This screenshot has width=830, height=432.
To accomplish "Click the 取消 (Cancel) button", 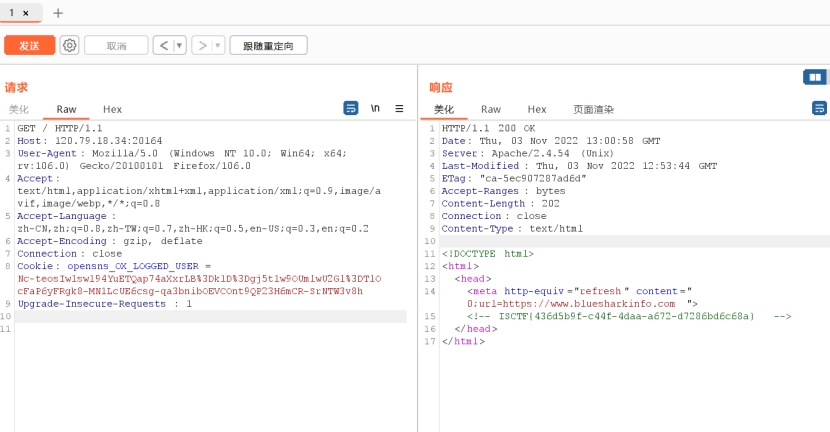I will 116,45.
